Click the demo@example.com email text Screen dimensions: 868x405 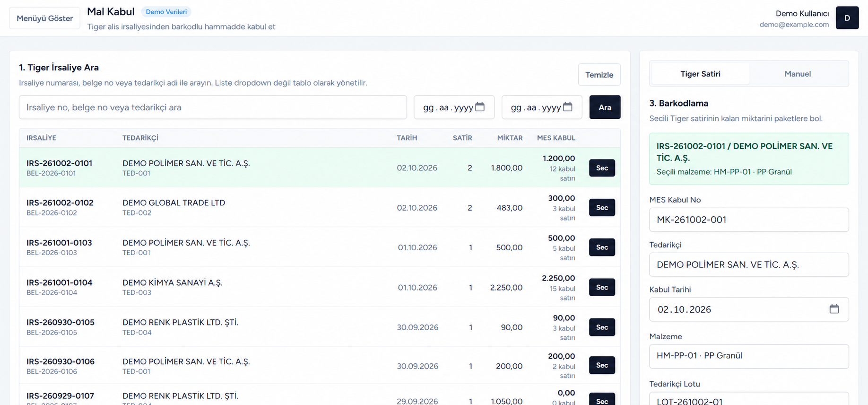(794, 25)
